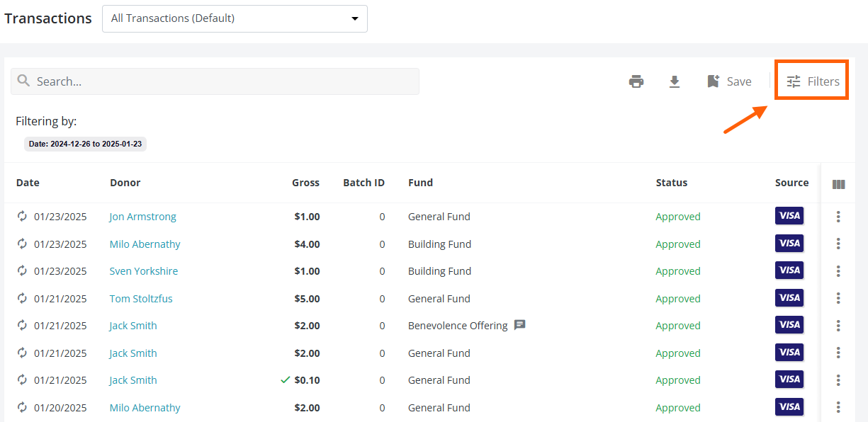Click the green checkmark beside the $0.10 amount
Viewport: 868px width, 422px height.
point(286,380)
